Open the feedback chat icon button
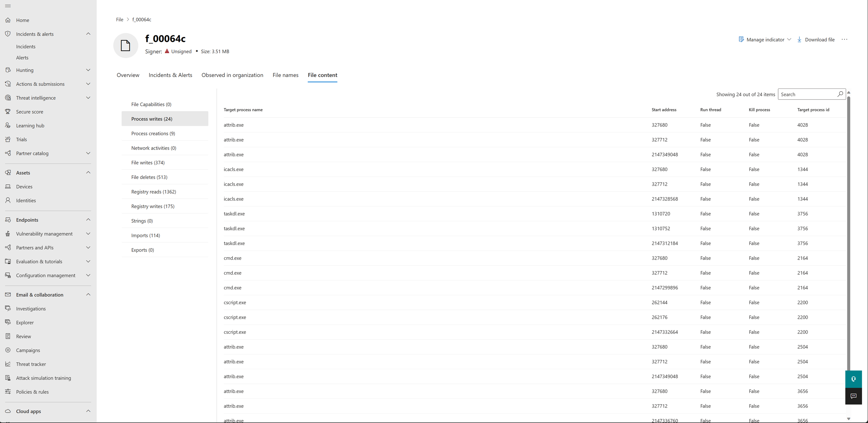Image resolution: width=868 pixels, height=423 pixels. 853,396
